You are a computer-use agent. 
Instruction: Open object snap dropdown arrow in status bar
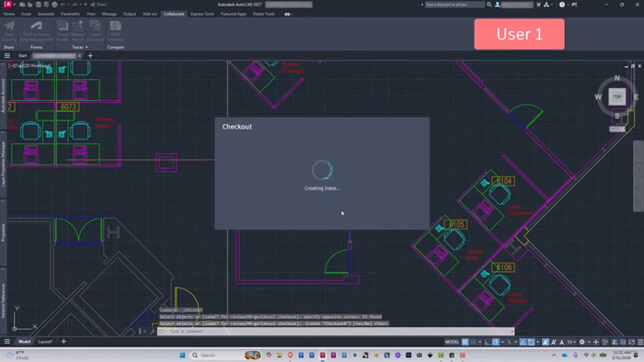click(x=537, y=342)
